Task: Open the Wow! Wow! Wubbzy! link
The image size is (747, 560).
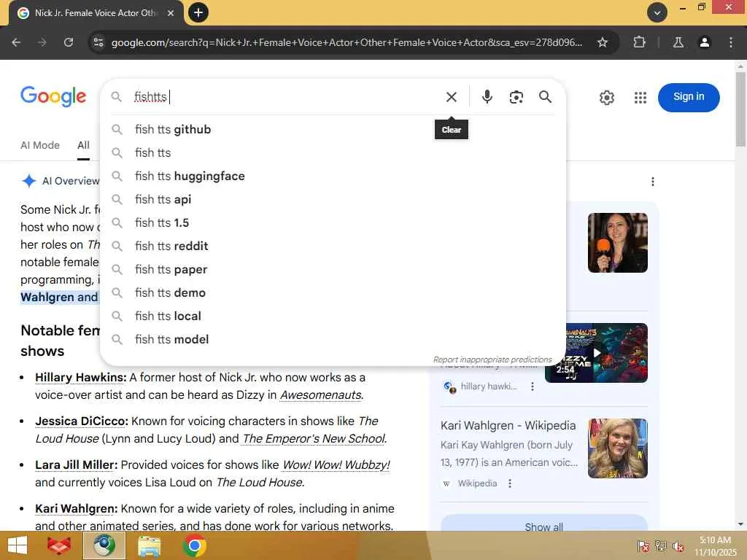Action: 336,465
